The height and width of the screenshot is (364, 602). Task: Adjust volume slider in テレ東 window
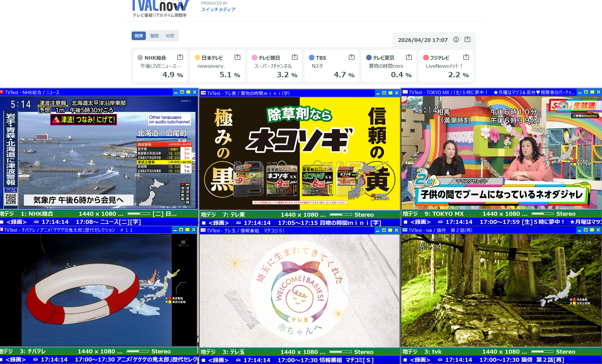(340, 215)
